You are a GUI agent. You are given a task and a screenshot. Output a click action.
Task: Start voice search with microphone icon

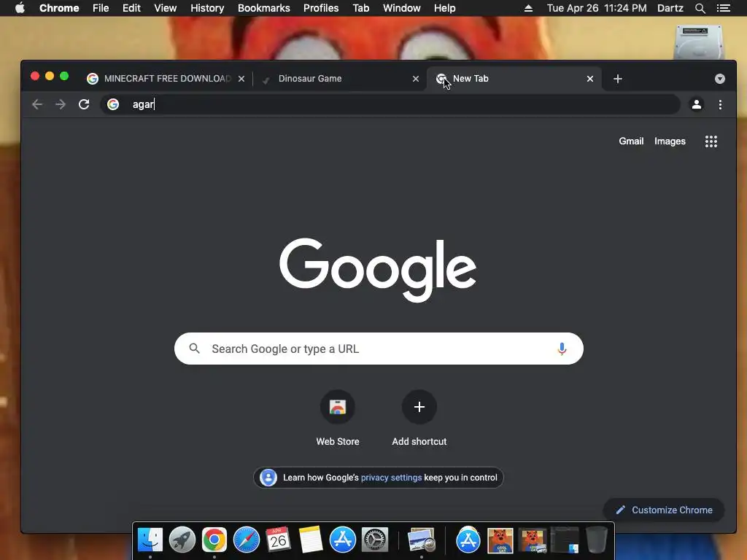click(x=562, y=349)
